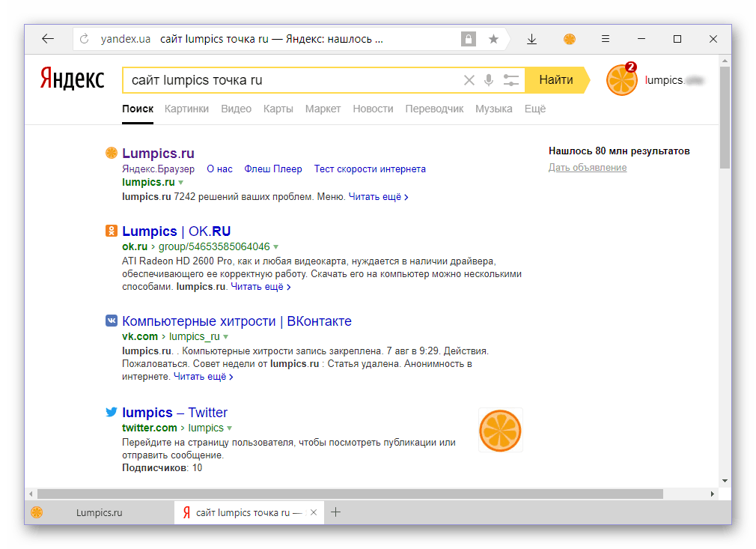This screenshot has width=756, height=549.
Task: Open the Lumpics.ru search result link
Action: coord(158,154)
